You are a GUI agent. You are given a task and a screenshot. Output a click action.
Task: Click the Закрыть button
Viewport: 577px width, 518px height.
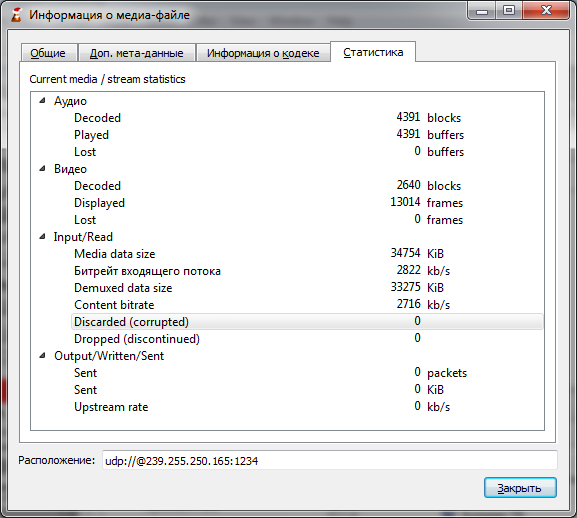520,488
